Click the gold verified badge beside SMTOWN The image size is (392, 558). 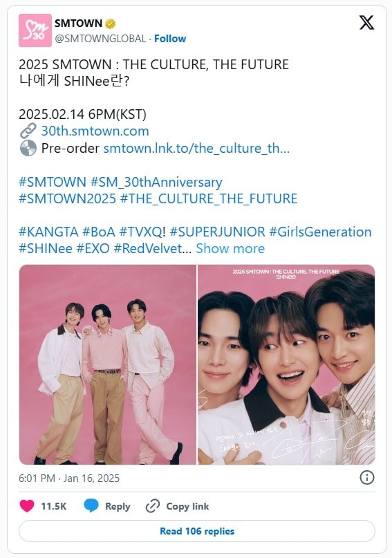(111, 24)
